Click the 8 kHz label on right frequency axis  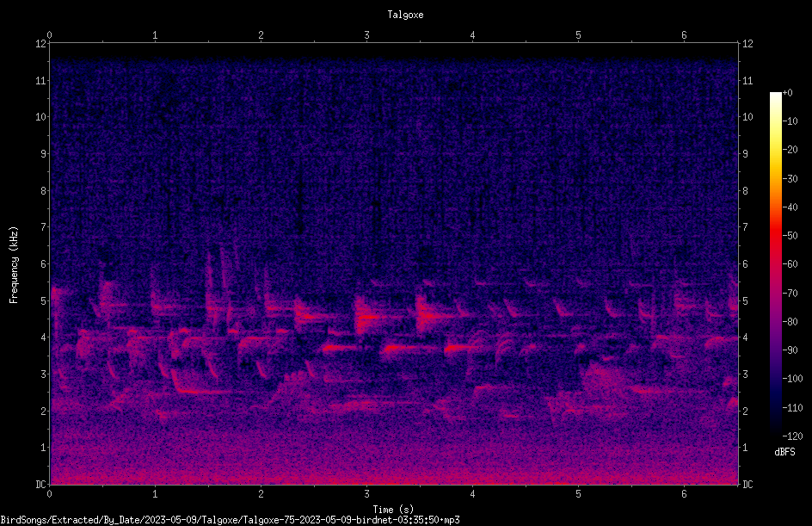click(745, 191)
